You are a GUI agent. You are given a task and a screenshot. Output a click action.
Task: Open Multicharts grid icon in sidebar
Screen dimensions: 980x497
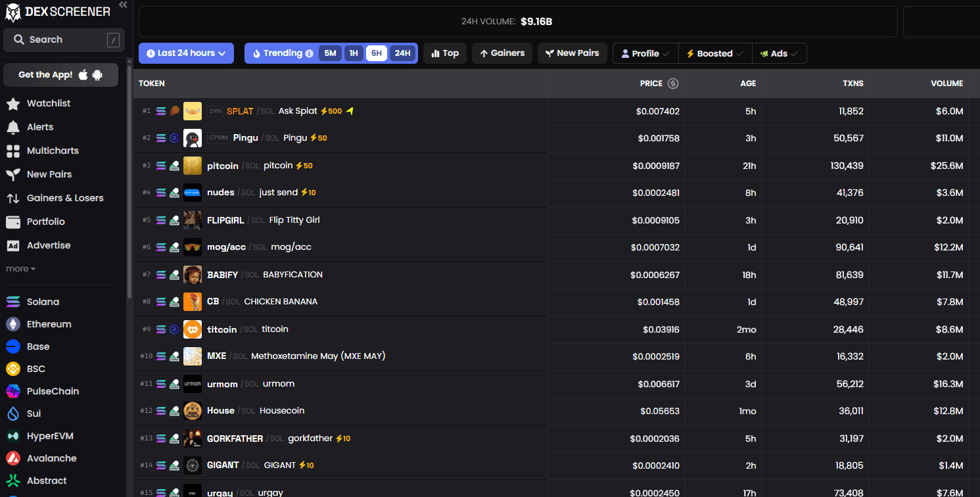pyautogui.click(x=13, y=151)
